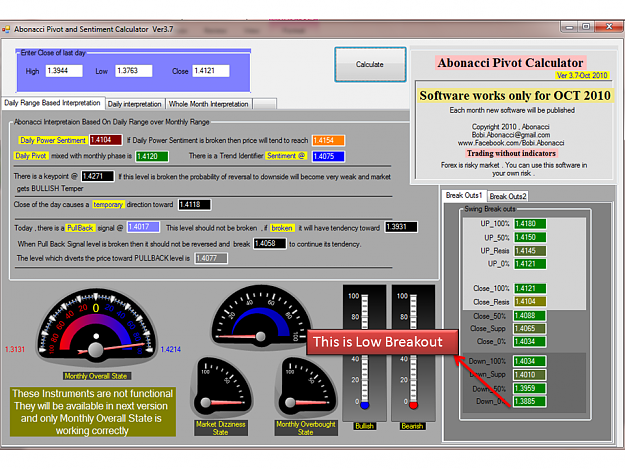Select temporary direction value 1.4118
The image size is (625, 469).
click(195, 204)
